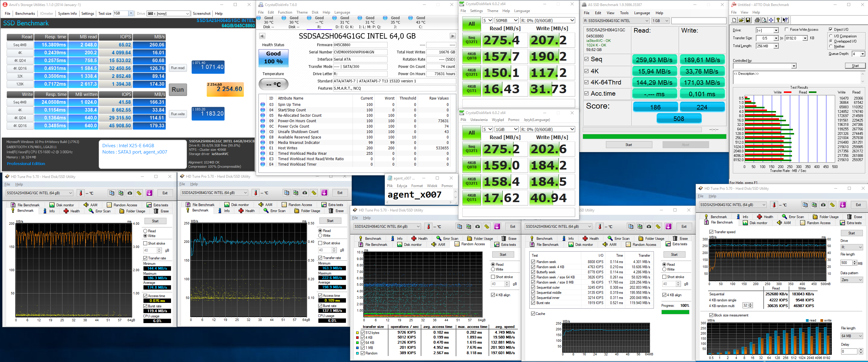
Task: Click the large Run button in Anvil's
Action: pos(178,90)
